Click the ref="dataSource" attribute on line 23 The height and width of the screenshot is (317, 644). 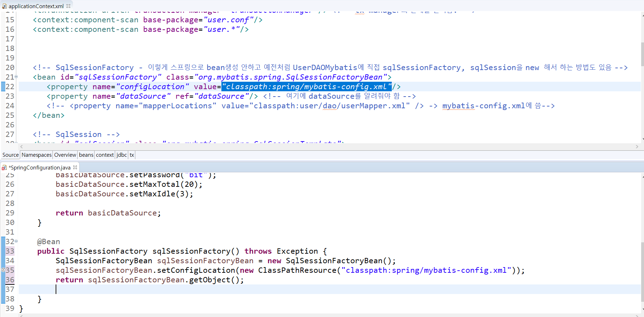[212, 96]
